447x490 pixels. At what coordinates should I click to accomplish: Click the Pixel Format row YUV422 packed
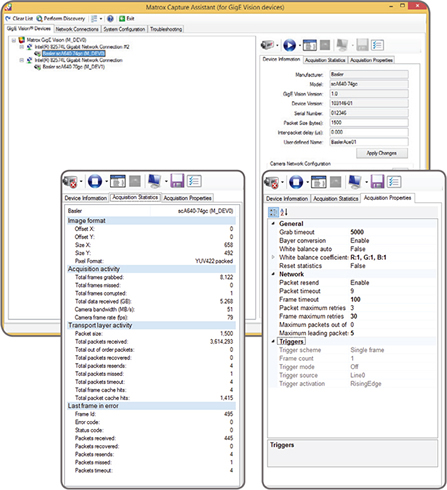(x=151, y=261)
